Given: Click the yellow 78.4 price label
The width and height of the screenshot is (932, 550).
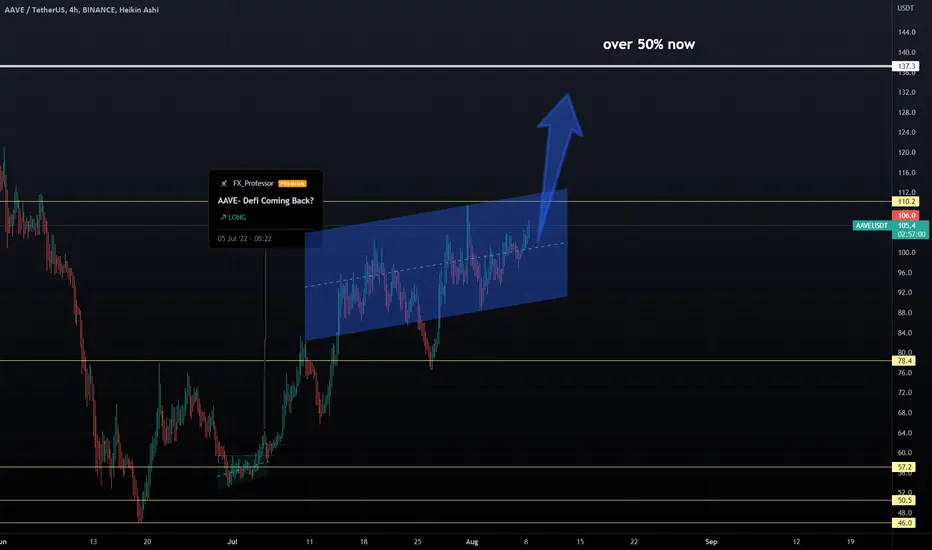Looking at the screenshot, I should coord(905,361).
